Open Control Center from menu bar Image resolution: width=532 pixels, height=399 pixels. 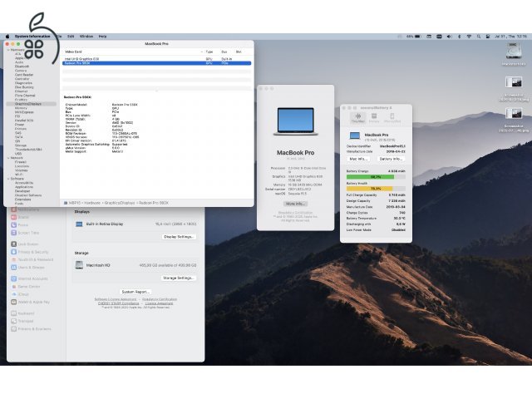[488, 37]
